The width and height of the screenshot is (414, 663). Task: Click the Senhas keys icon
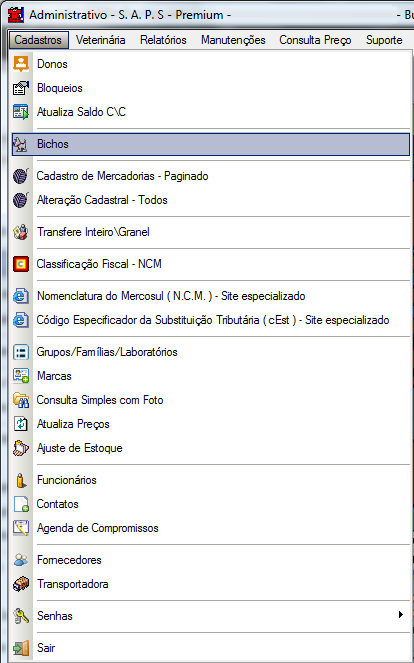pyautogui.click(x=21, y=616)
